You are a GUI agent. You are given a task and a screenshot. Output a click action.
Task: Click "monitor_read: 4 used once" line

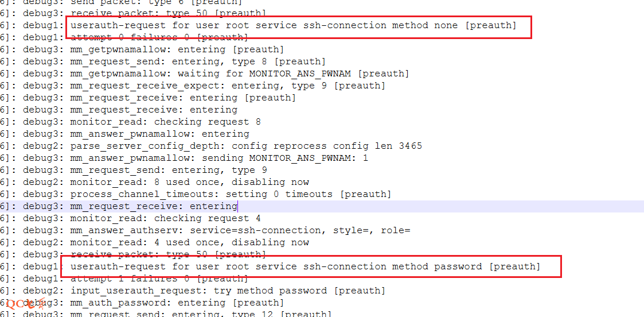click(x=189, y=242)
